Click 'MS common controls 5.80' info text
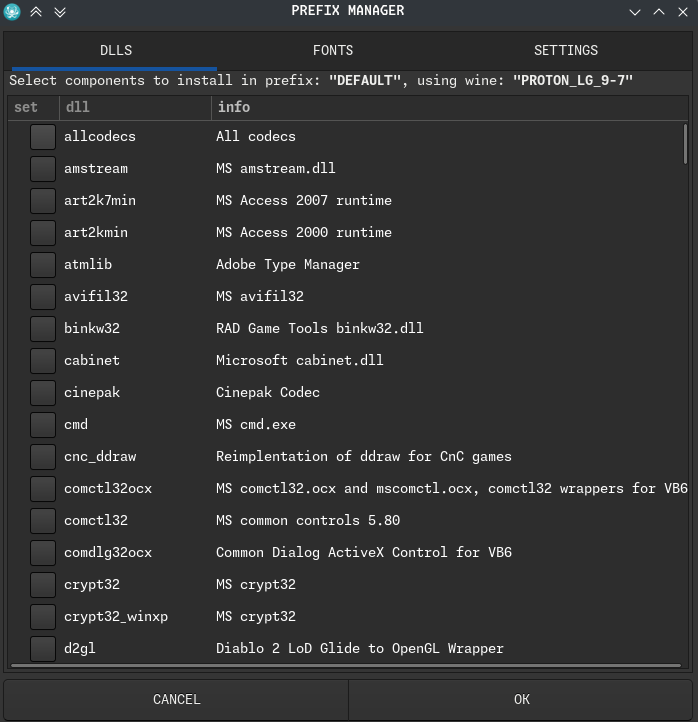Viewport: 698px width, 722px height. coord(308,521)
